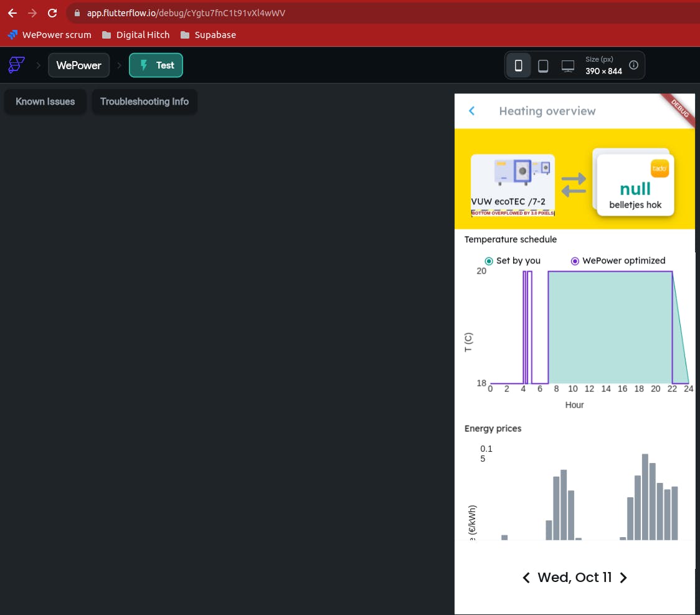The width and height of the screenshot is (700, 615).
Task: Select the tablet device preview icon
Action: [543, 65]
